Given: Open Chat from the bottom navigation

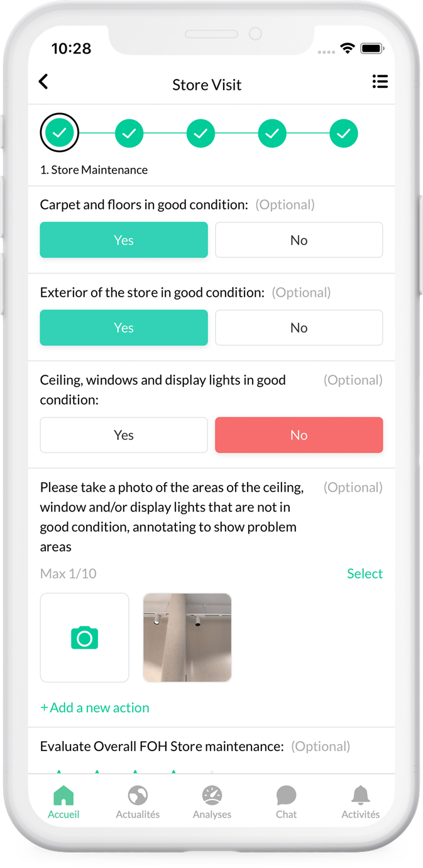Looking at the screenshot, I should click(x=286, y=801).
